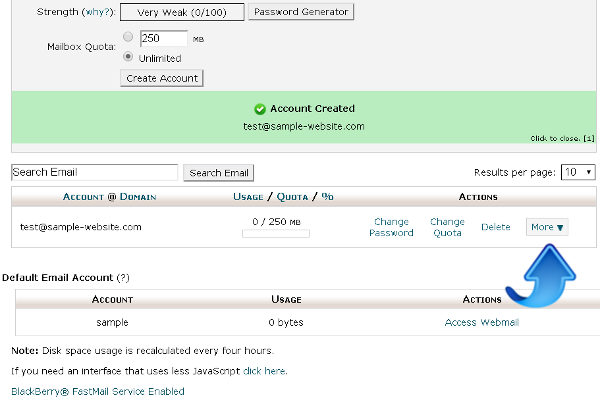Viewport: 600px width, 402px height.
Task: Expand the More actions dropdown
Action: tap(547, 227)
